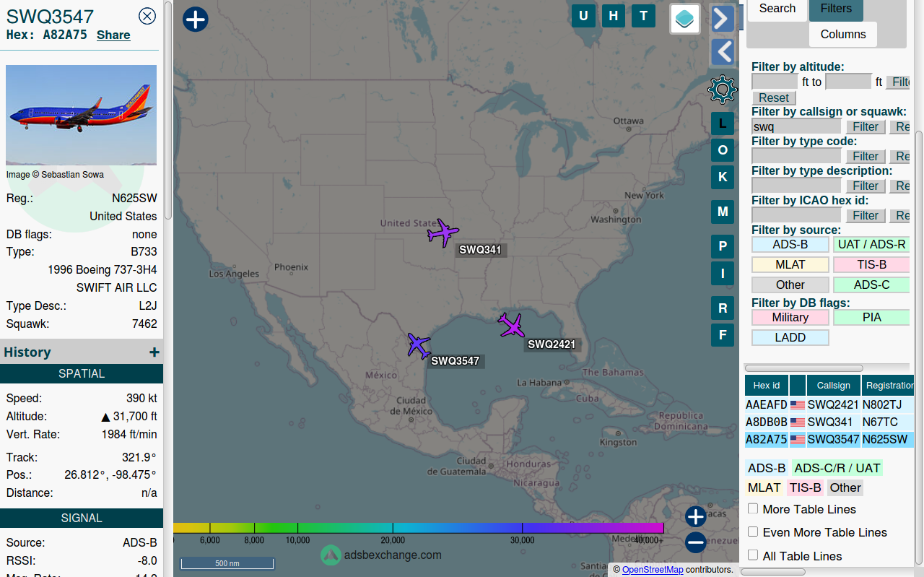Toggle the F map option button

point(723,334)
